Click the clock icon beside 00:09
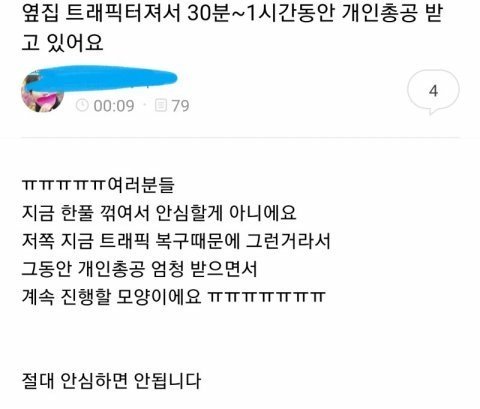Screen dimensions: 480x409 tap(82, 105)
